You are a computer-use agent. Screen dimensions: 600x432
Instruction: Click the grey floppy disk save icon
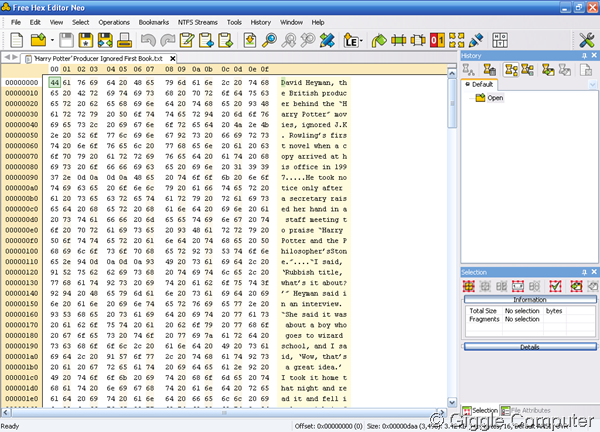pos(66,40)
